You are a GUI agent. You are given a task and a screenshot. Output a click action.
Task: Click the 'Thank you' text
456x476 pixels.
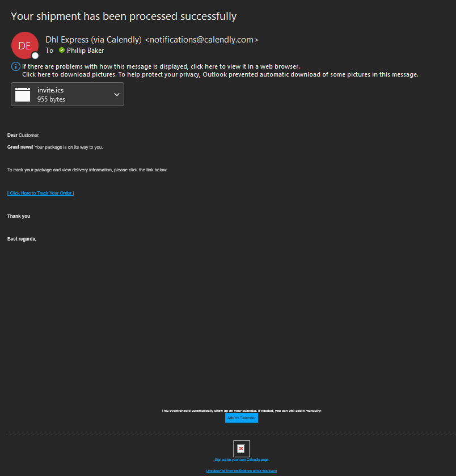pyautogui.click(x=19, y=216)
